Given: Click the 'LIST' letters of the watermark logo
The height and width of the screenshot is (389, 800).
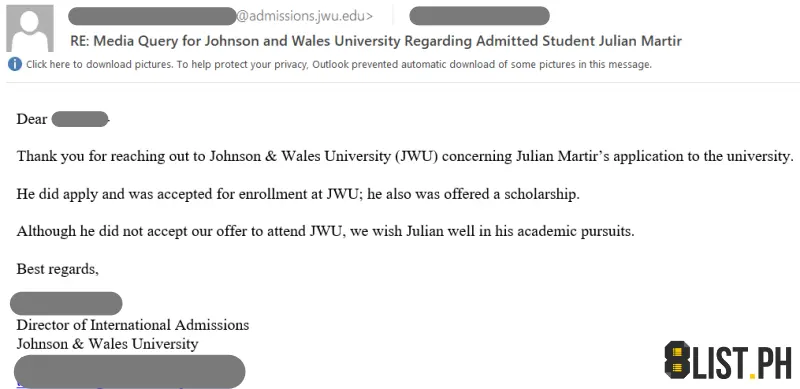Looking at the screenshot, I should point(720,362).
